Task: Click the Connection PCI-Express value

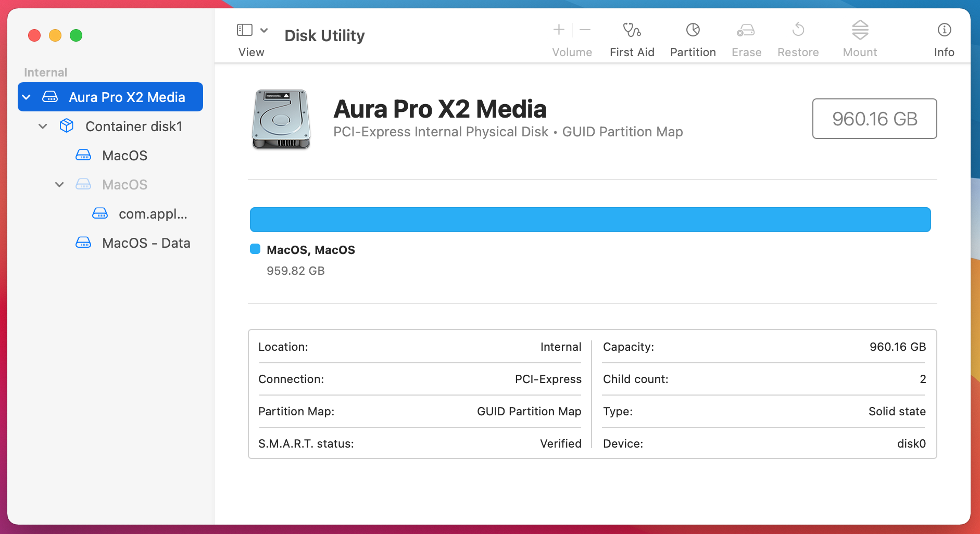Action: point(548,379)
